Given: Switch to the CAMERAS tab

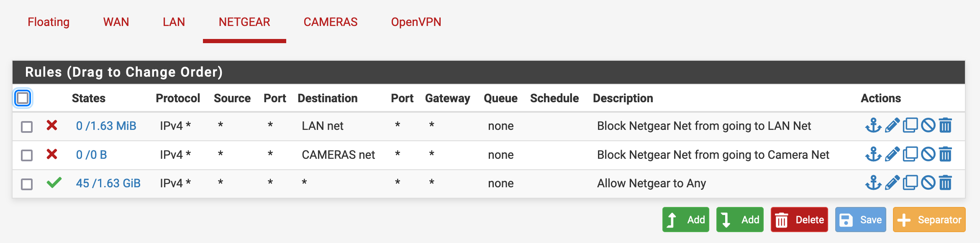Looking at the screenshot, I should point(330,22).
